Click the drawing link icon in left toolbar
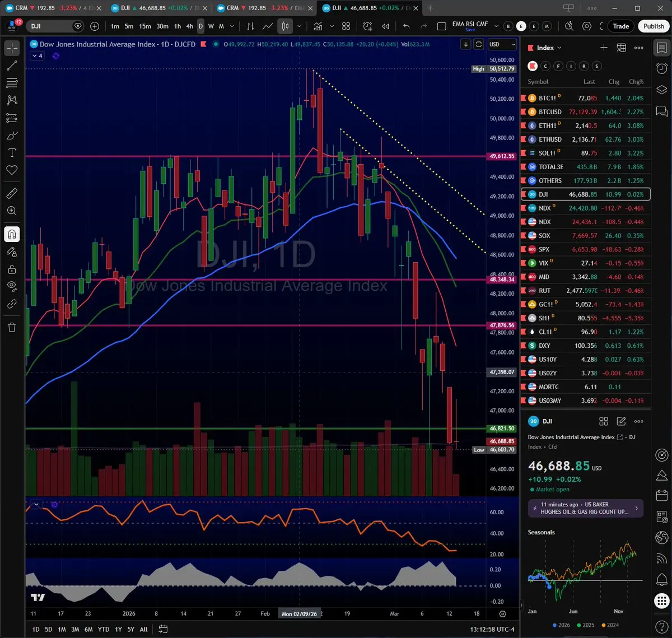Screen dimensions: 672x638 coord(12,304)
